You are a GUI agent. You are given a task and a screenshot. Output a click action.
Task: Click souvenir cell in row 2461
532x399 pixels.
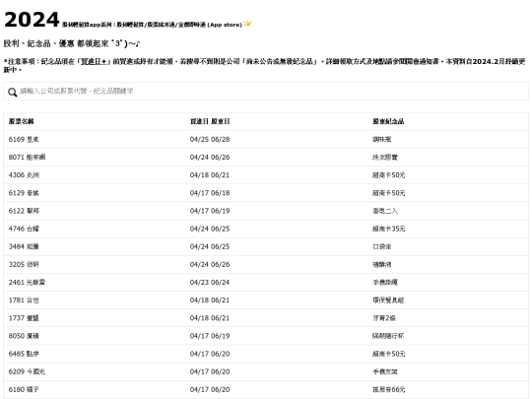point(385,283)
